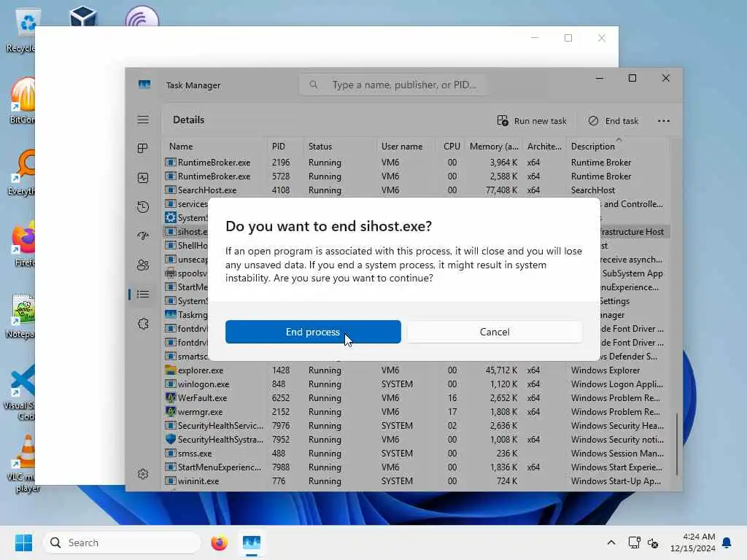Viewport: 747px width, 560px height.
Task: Open the Firefox desktop shortcut
Action: pyautogui.click(x=21, y=244)
